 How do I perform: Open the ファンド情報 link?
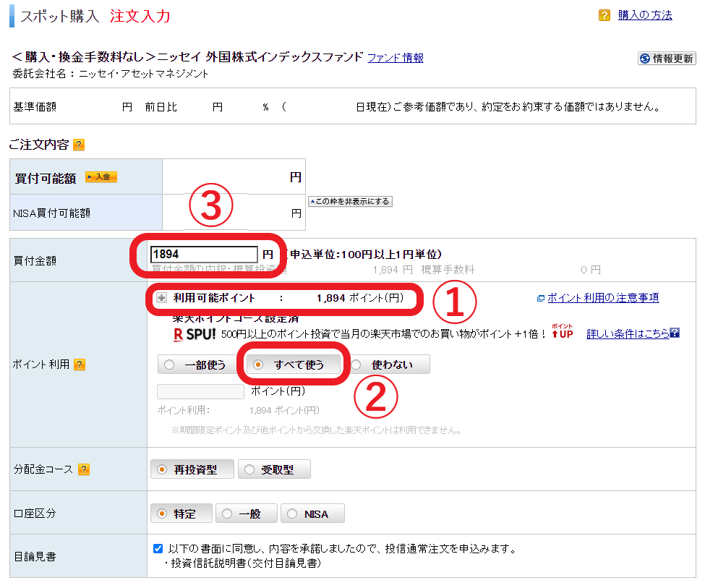coord(396,58)
